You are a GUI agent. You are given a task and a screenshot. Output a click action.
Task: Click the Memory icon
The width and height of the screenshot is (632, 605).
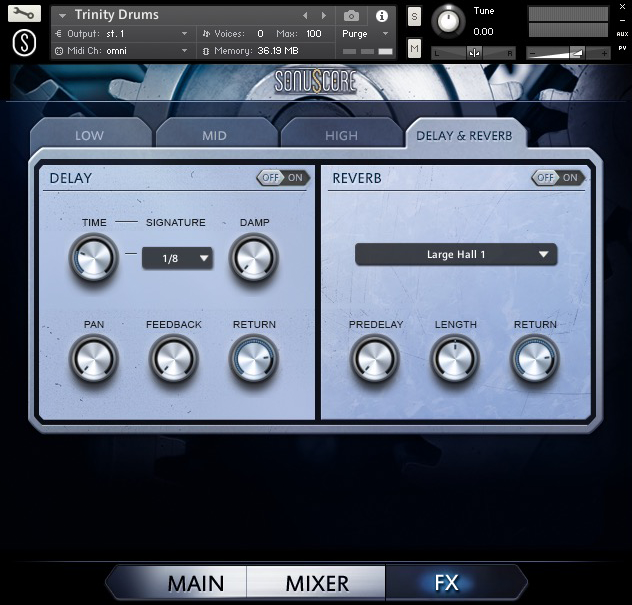click(206, 51)
